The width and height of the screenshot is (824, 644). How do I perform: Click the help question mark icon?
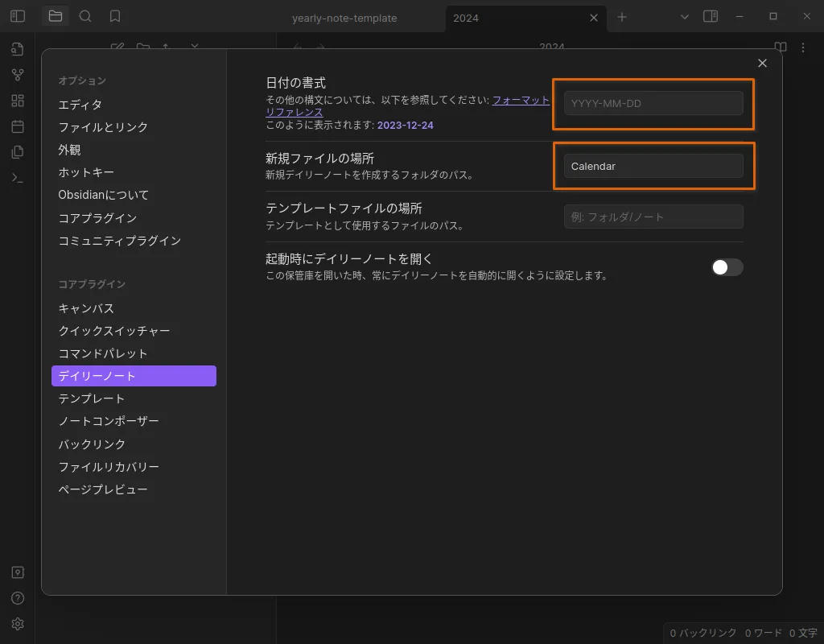click(18, 598)
